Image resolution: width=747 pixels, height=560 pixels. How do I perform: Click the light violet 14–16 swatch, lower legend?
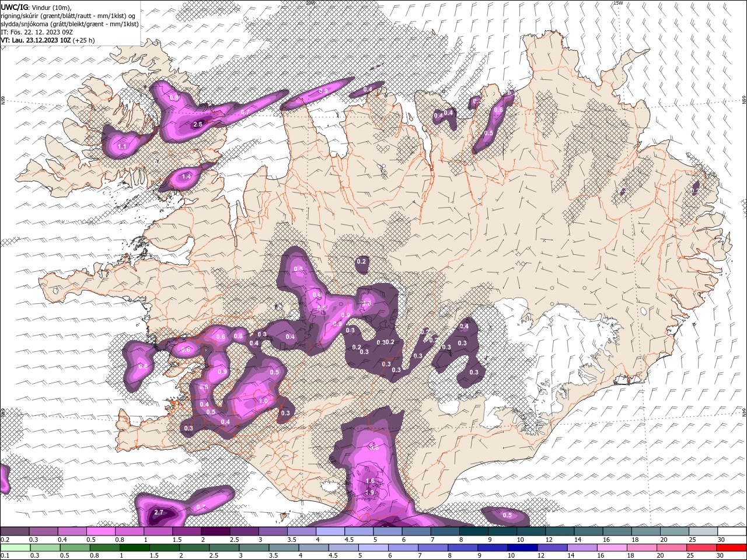(x=582, y=548)
